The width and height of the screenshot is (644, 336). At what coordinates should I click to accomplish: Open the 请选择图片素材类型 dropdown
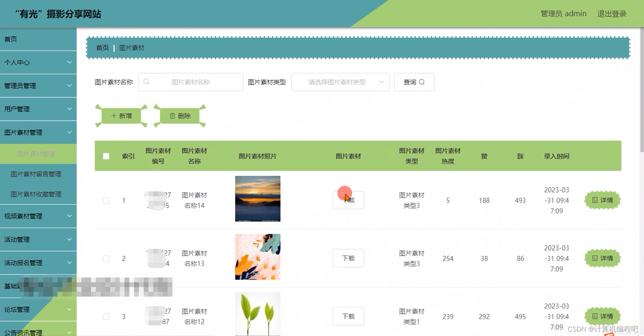340,82
